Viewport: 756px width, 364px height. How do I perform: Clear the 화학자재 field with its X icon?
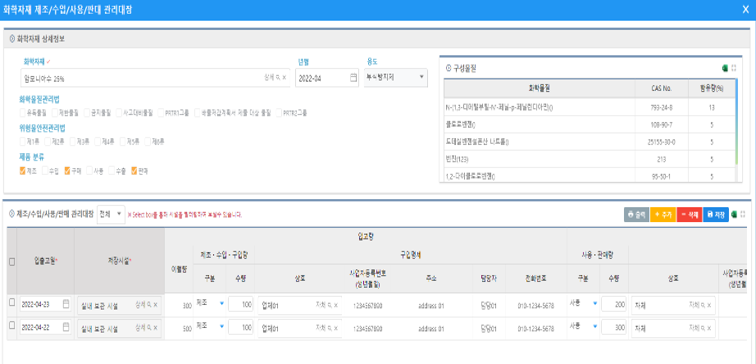tap(284, 78)
